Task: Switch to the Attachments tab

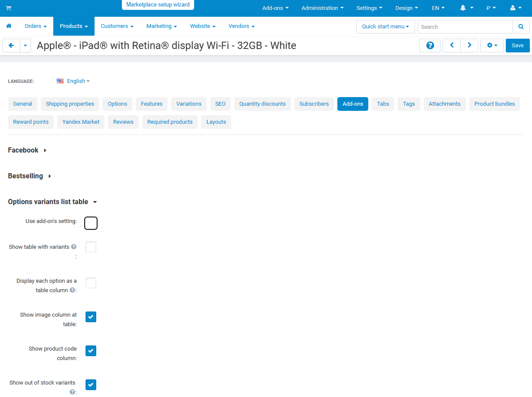Action: (x=445, y=104)
